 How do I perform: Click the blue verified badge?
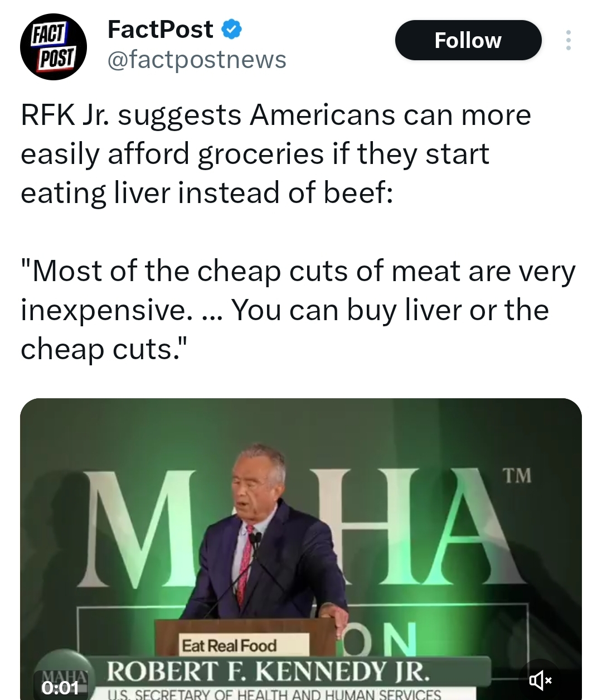tap(232, 30)
